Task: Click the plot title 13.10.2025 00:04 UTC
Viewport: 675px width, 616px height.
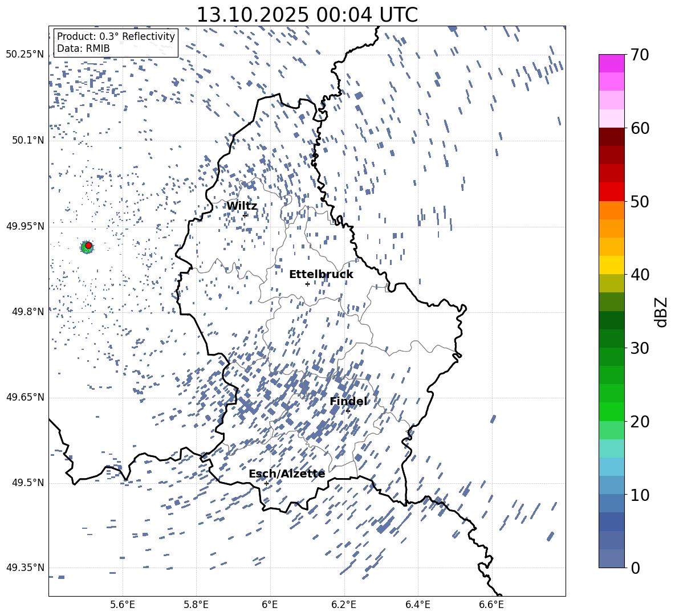Action: [307, 15]
